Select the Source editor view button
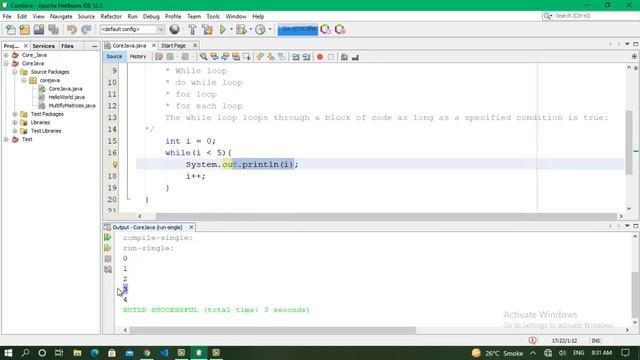640x360 pixels. point(114,57)
